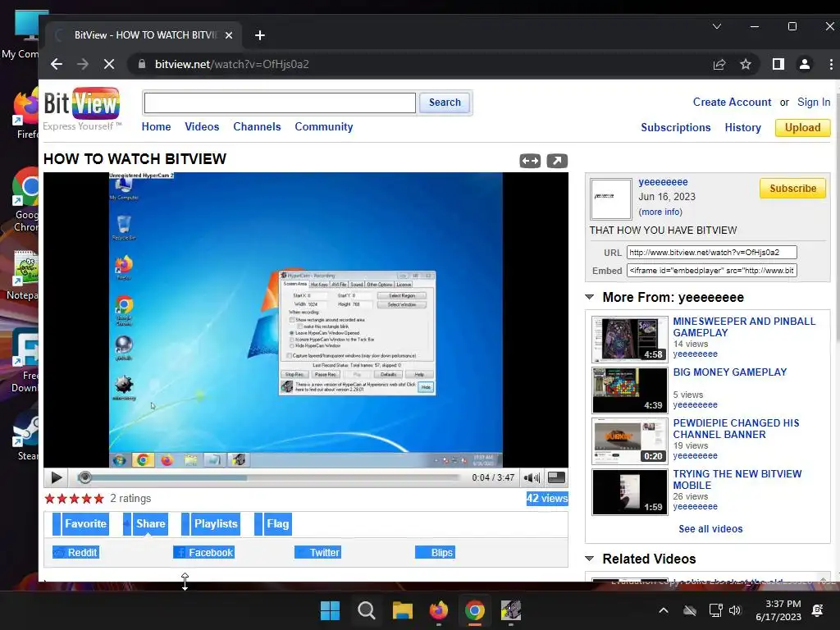Collapse the Related Videos section
This screenshot has width=840, height=630.
click(589, 558)
